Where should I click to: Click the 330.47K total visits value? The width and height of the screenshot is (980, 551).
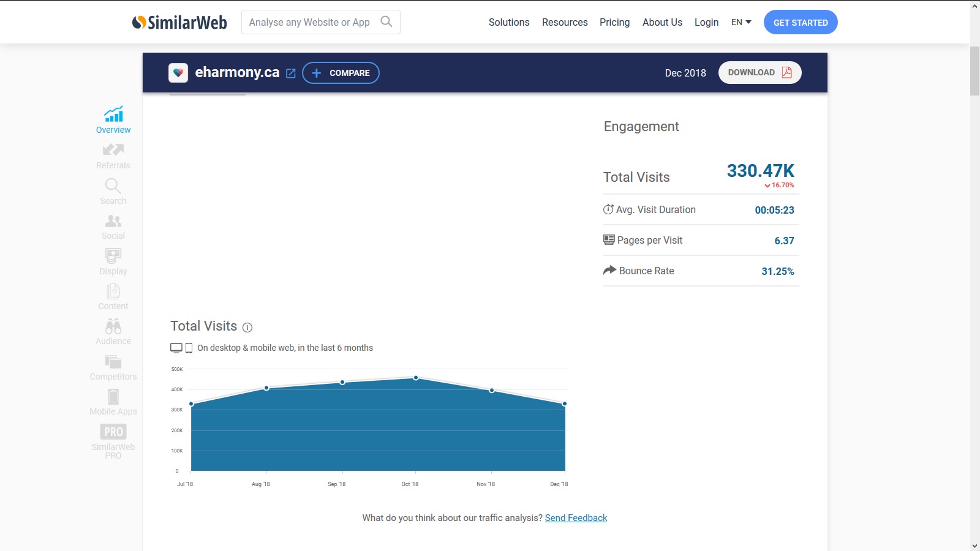(760, 171)
